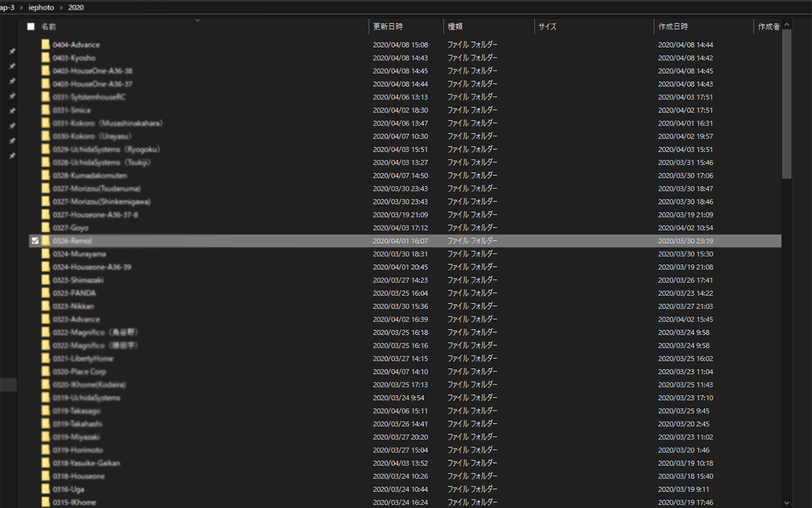The height and width of the screenshot is (508, 812).
Task: Click 2020 in the address breadcrumb
Action: click(75, 8)
